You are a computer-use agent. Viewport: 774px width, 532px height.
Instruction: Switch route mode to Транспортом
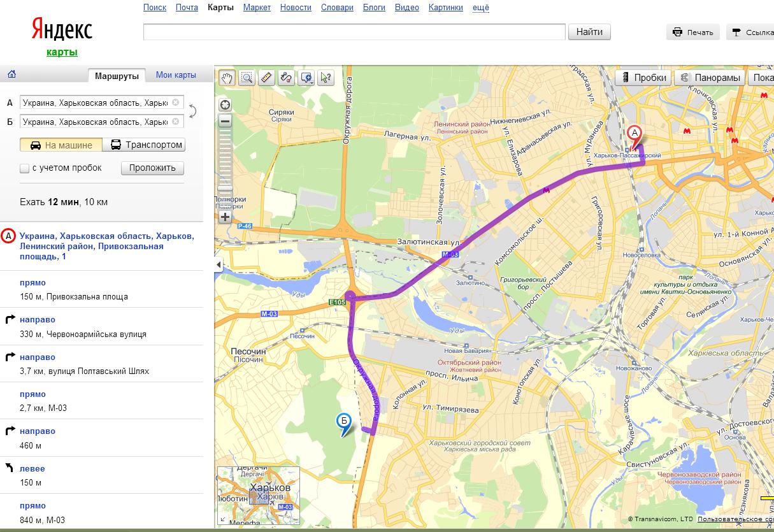tap(147, 145)
